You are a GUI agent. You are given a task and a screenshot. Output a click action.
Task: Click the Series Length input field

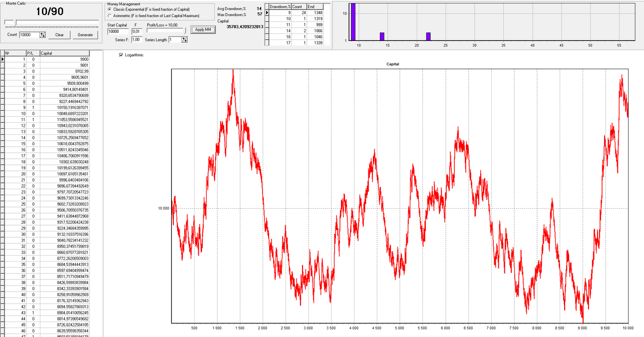coord(175,39)
